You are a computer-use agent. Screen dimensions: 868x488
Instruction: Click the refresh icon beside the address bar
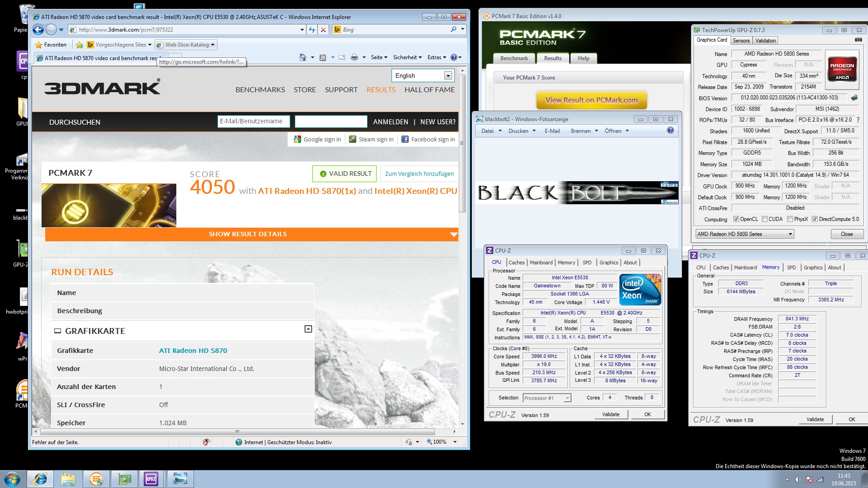pyautogui.click(x=312, y=30)
